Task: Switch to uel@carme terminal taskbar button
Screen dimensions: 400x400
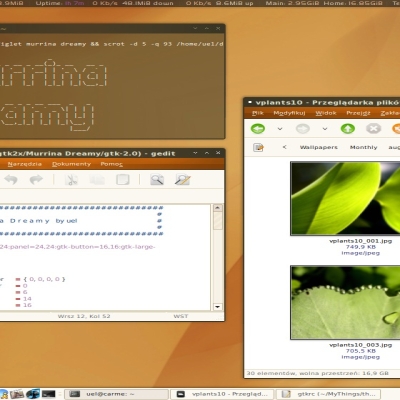Action: pyautogui.click(x=116, y=394)
